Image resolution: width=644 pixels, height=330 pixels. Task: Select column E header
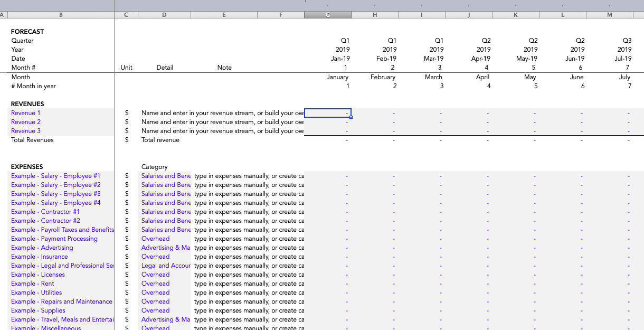click(x=224, y=15)
